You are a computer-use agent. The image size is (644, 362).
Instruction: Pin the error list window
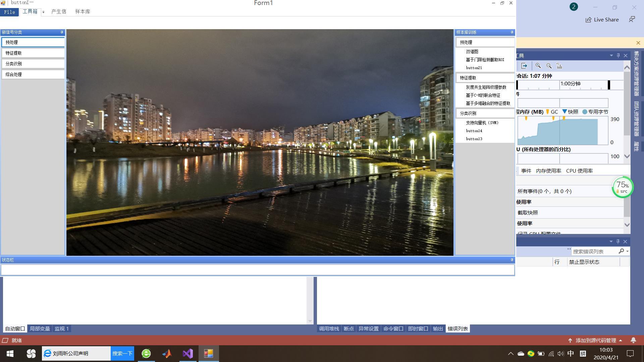618,241
